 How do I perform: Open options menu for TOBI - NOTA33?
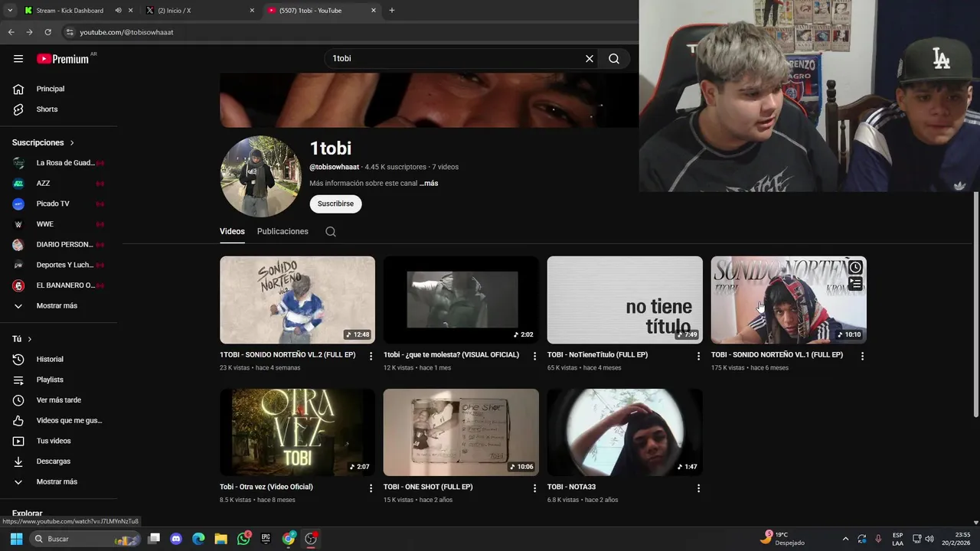tap(698, 488)
